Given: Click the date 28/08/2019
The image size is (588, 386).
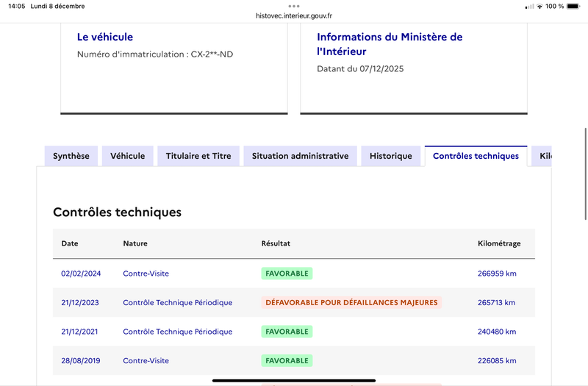Looking at the screenshot, I should tap(81, 360).
